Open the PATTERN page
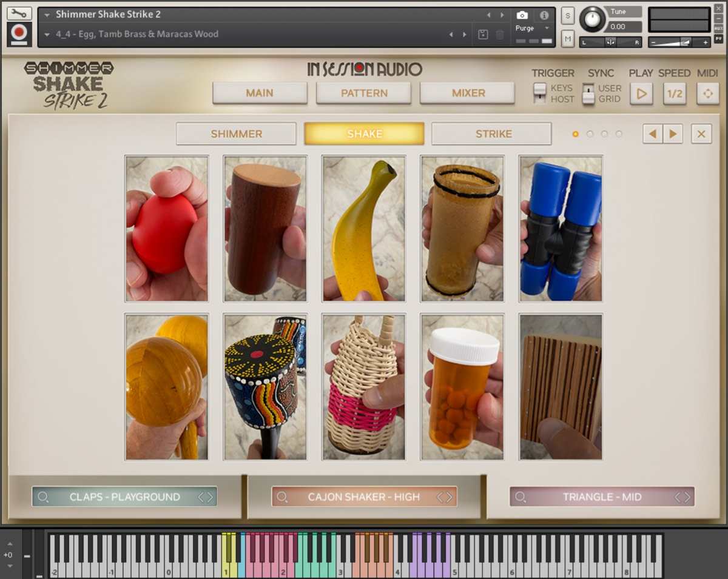Image resolution: width=728 pixels, height=579 pixels. 364,93
